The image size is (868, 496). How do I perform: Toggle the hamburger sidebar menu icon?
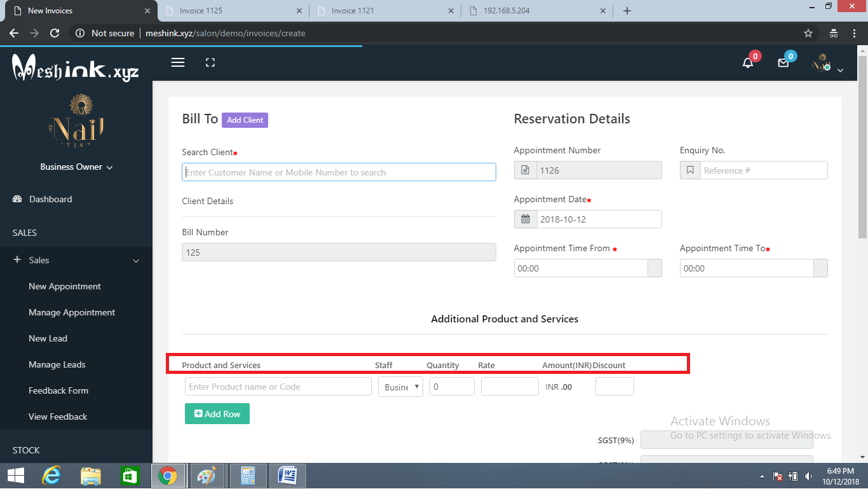(178, 62)
